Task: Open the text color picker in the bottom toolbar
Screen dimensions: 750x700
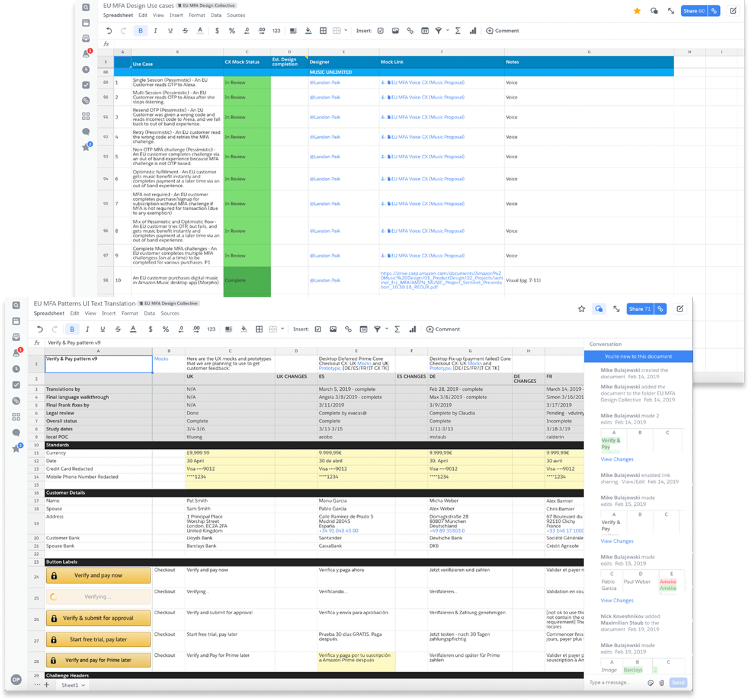Action: tap(133, 329)
